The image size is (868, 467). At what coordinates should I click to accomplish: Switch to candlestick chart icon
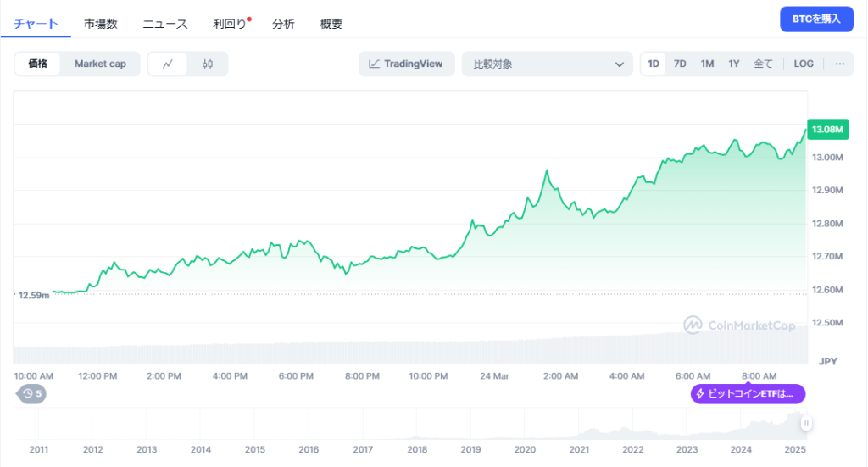pos(208,64)
